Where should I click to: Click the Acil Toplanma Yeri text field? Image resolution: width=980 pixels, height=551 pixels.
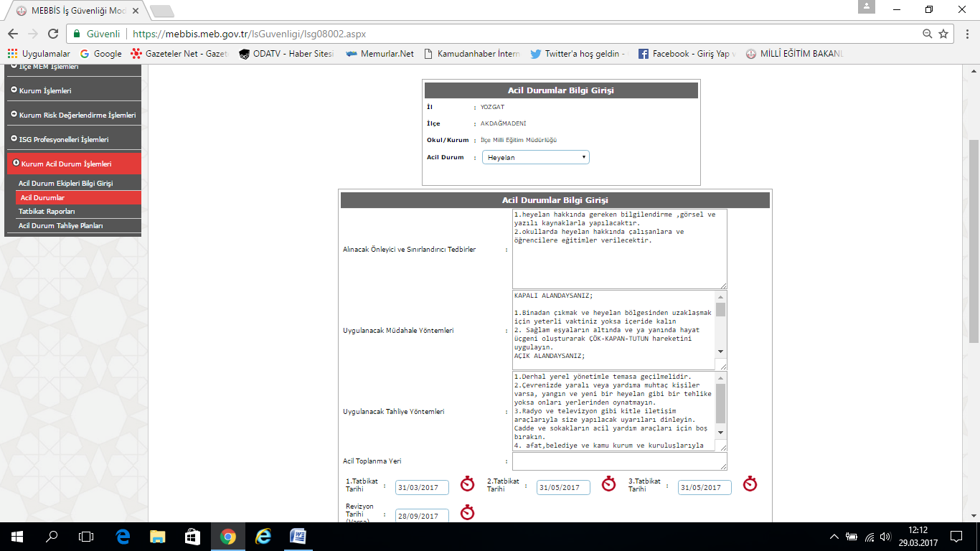click(619, 461)
